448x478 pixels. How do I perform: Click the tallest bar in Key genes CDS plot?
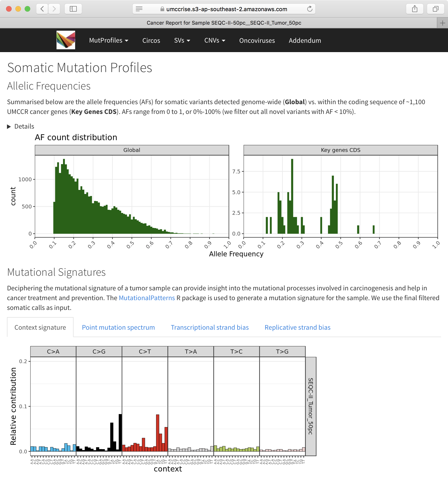click(292, 196)
